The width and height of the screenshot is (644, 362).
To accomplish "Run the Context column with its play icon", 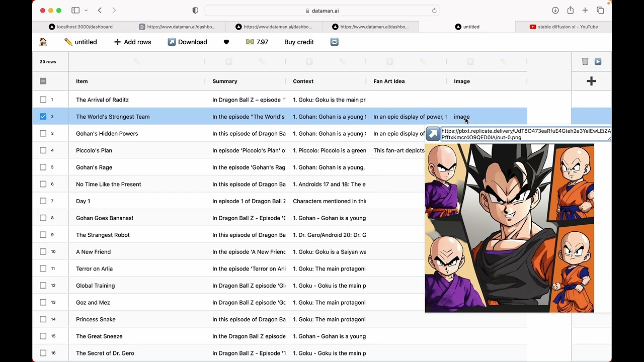I will pyautogui.click(x=309, y=61).
